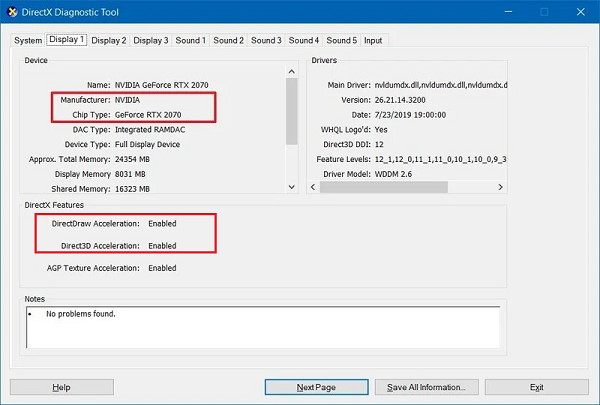Image resolution: width=600 pixels, height=405 pixels.
Task: Show the Sound 5 tab
Action: [341, 40]
